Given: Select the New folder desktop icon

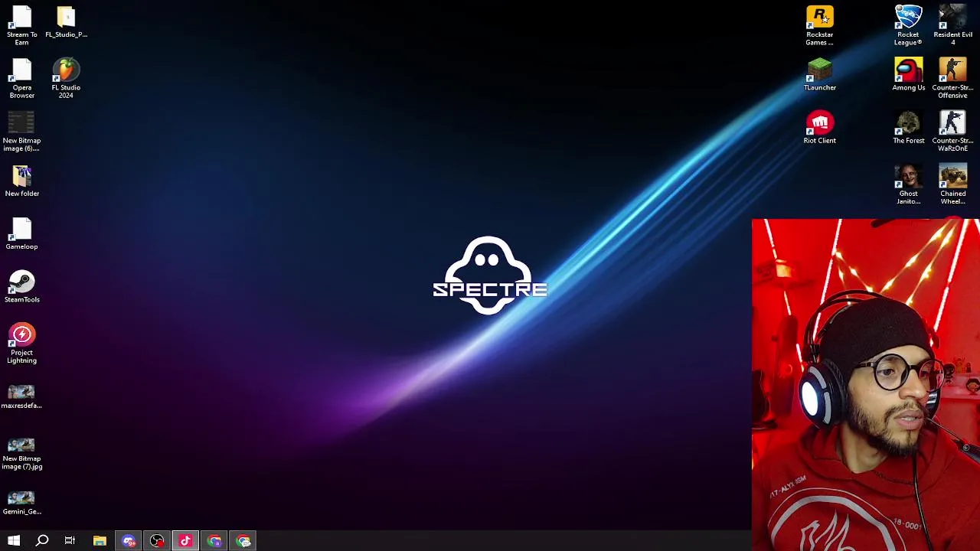Looking at the screenshot, I should pyautogui.click(x=21, y=181).
